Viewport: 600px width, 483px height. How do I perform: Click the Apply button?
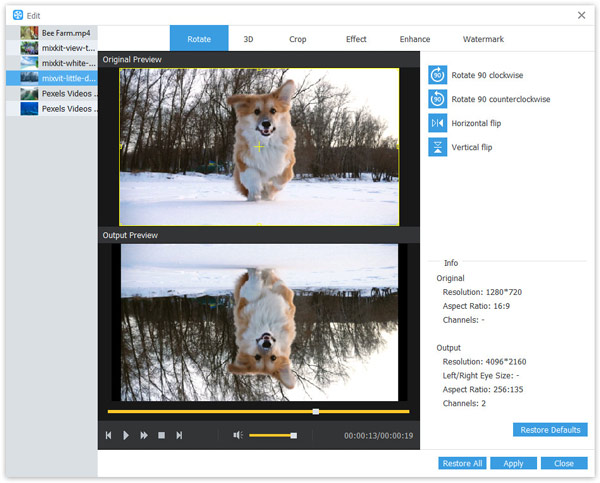coord(513,464)
